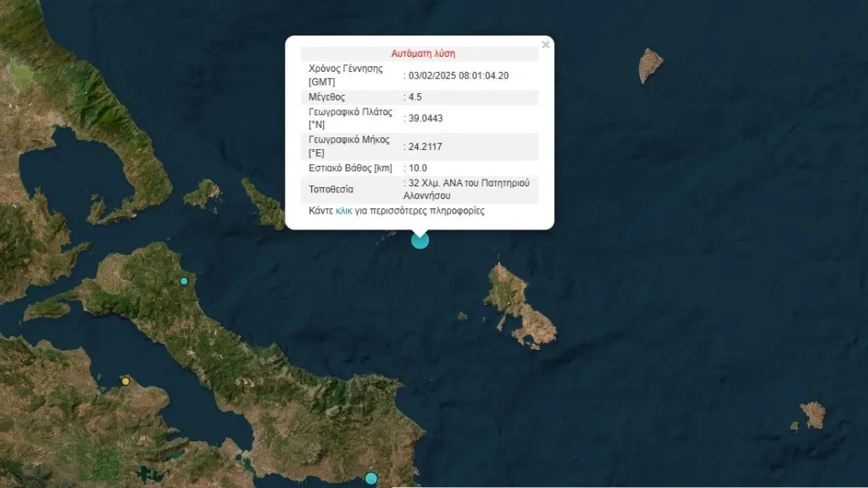Click the red 'Αυτόματη λύση' popup header
Viewport: 868px width, 488px height.
point(423,53)
